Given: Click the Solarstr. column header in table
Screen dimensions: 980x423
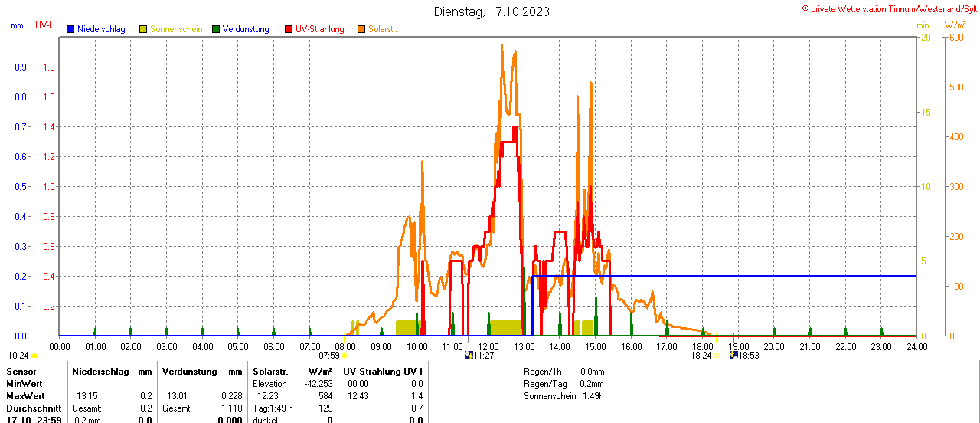Looking at the screenshot, I should 270,372.
